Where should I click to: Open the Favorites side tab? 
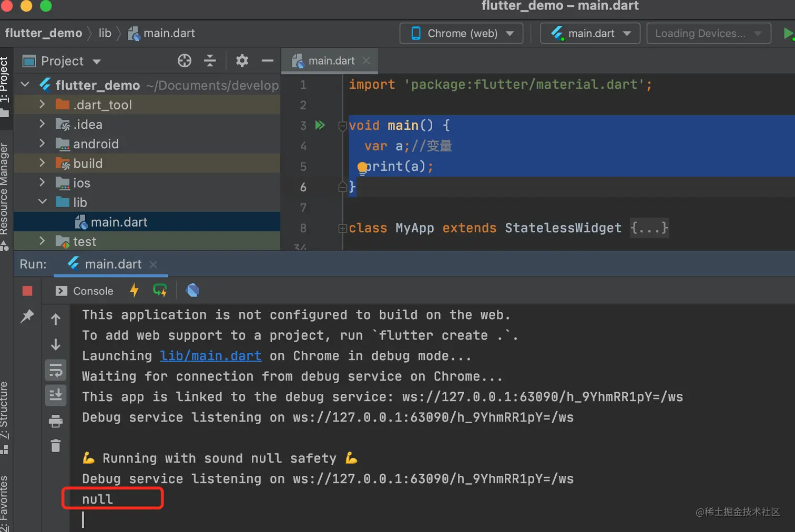(4, 503)
